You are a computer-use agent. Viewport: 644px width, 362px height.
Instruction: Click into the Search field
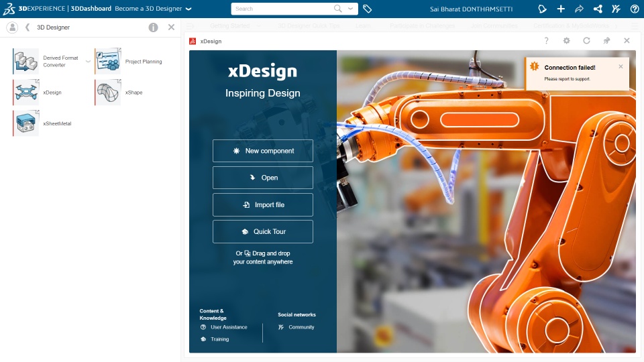click(x=283, y=9)
